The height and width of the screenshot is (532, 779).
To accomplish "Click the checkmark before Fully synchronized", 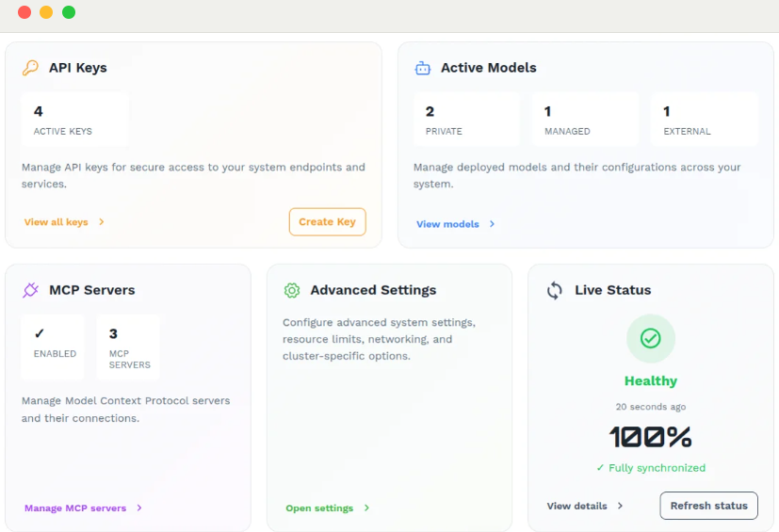I will point(600,467).
